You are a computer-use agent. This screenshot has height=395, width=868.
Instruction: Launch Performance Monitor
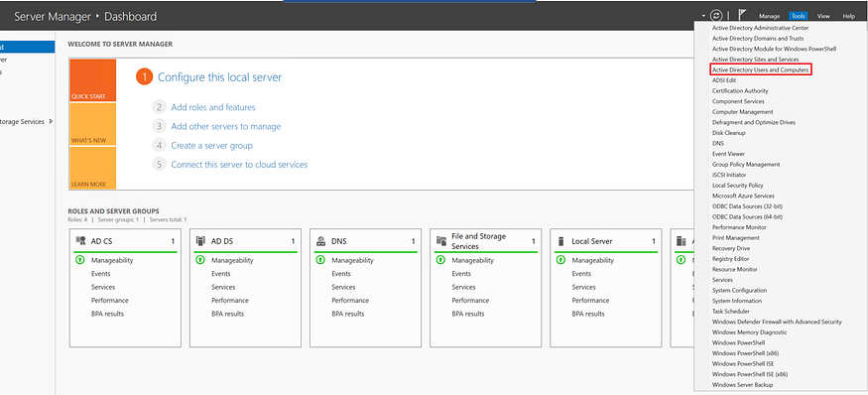click(739, 227)
